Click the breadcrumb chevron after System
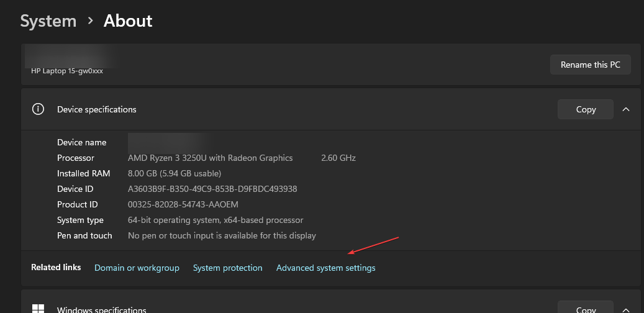Viewport: 644px width, 313px height. point(91,21)
